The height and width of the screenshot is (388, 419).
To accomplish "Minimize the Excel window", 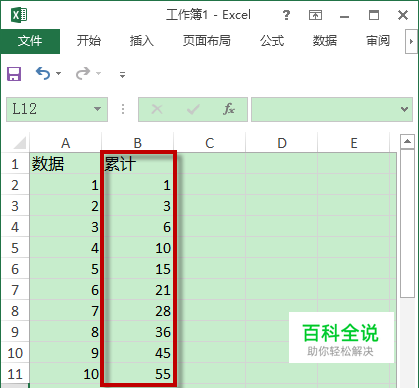I will (x=344, y=16).
